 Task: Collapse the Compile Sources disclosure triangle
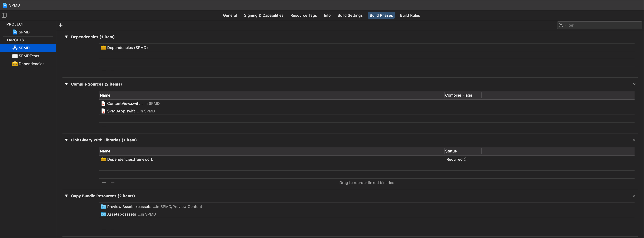[x=66, y=84]
